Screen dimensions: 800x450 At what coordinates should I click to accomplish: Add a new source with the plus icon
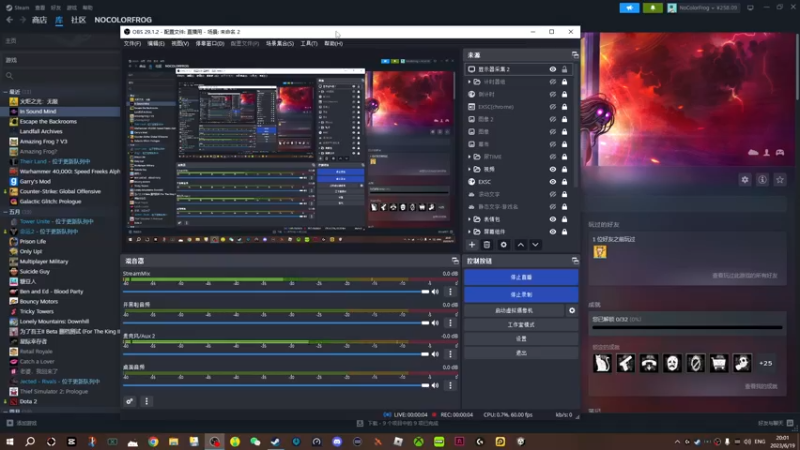click(x=471, y=245)
